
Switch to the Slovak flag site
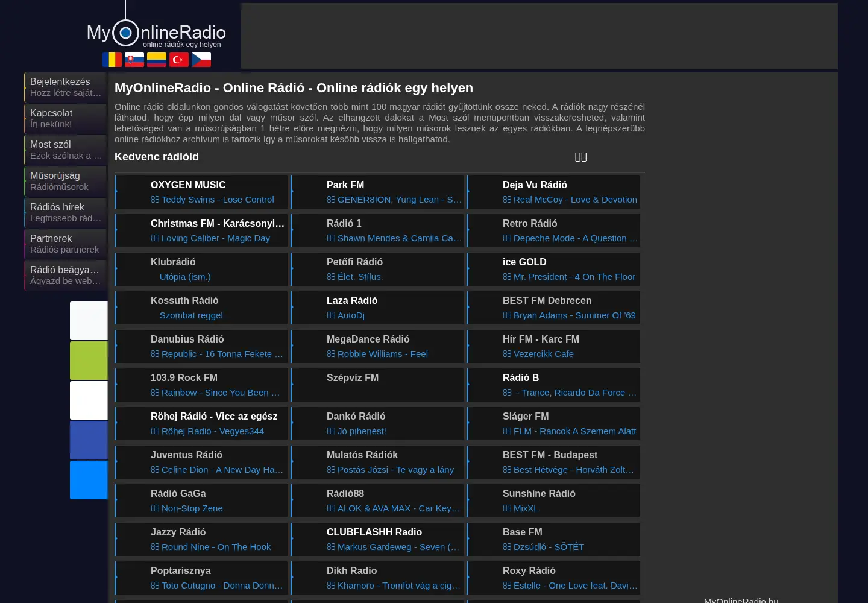click(x=134, y=60)
